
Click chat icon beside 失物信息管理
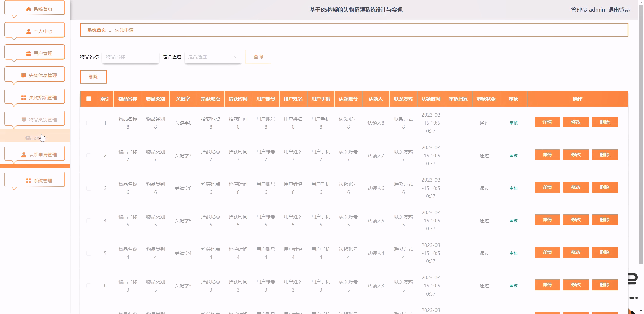(x=24, y=75)
